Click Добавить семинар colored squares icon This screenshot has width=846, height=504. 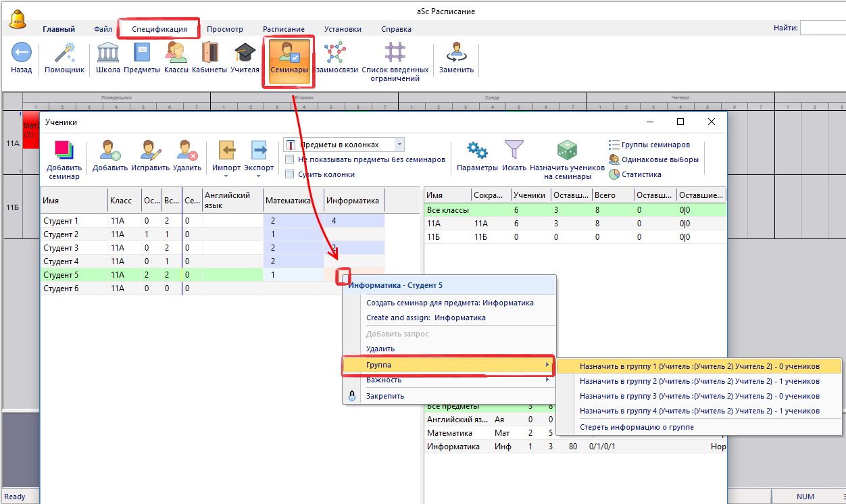pyautogui.click(x=64, y=151)
